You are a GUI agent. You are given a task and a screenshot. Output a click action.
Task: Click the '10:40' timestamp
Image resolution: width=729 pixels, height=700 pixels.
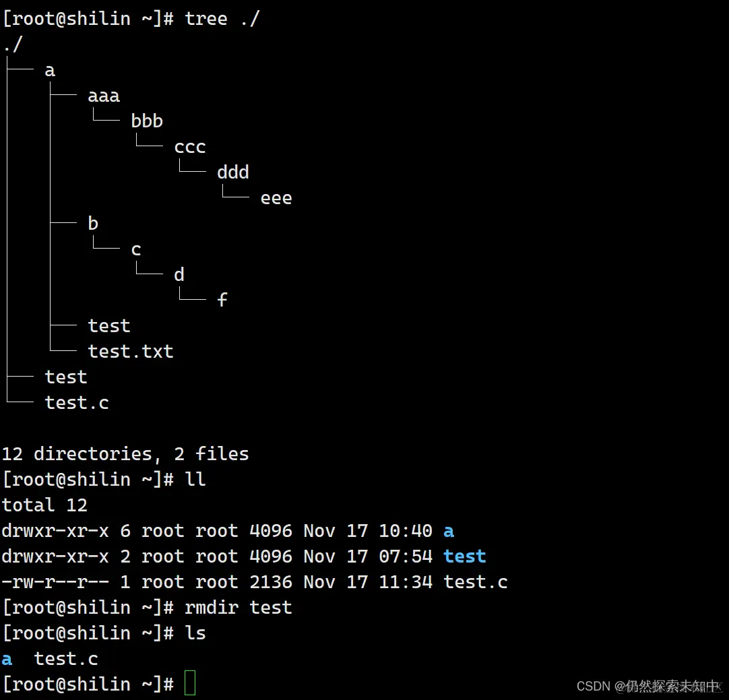point(406,531)
